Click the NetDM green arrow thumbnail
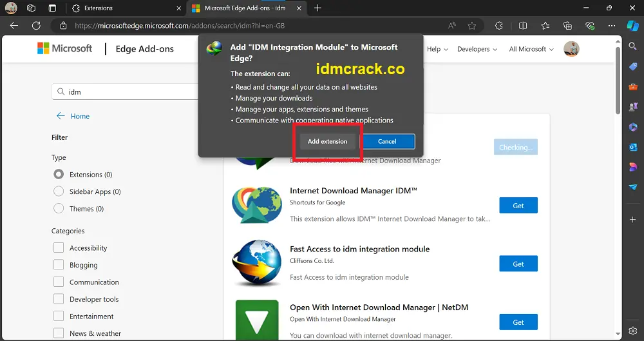The height and width of the screenshot is (341, 644). tap(257, 320)
